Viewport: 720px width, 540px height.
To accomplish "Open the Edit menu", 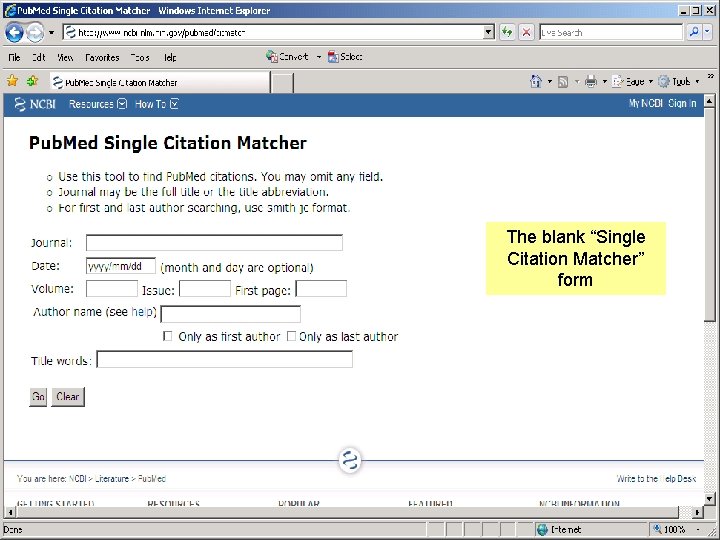I will point(39,57).
